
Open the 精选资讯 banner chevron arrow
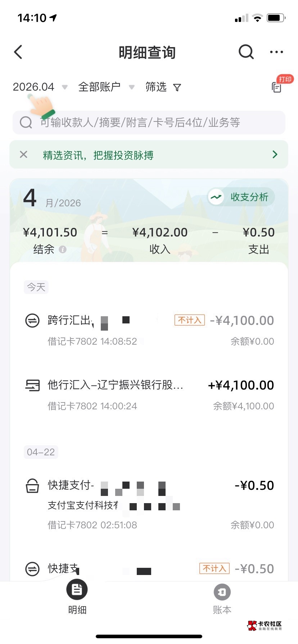275,155
